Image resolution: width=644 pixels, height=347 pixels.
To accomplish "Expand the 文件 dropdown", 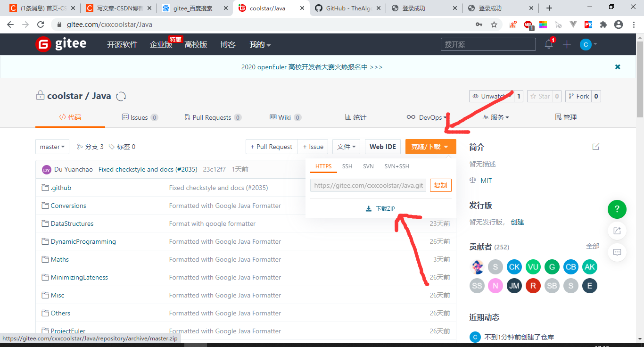I will click(x=346, y=147).
